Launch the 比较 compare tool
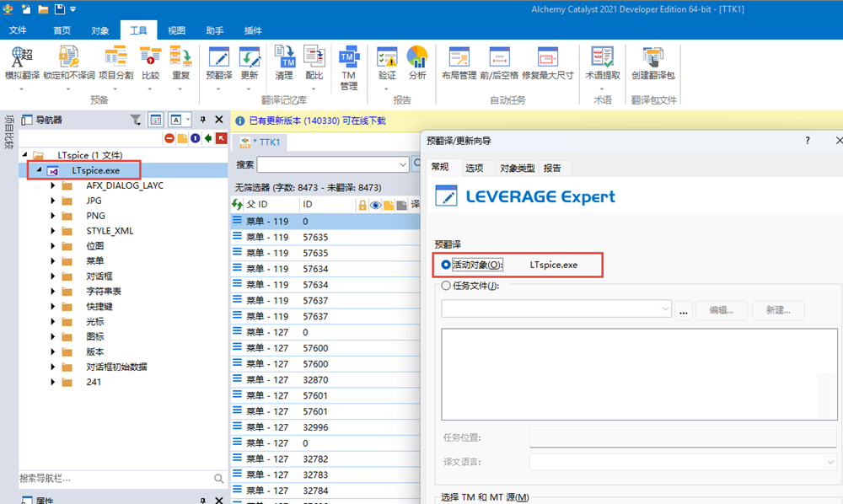843x504 pixels. 151,63
